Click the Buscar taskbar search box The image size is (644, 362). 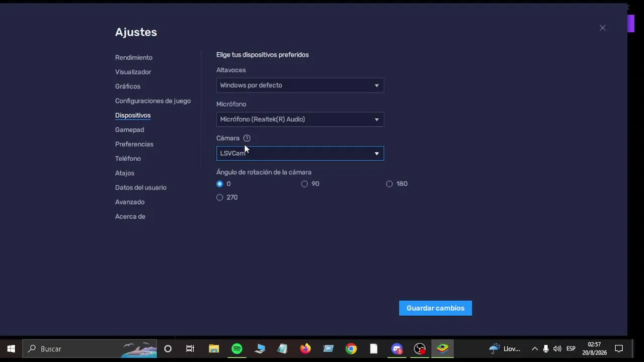coord(90,349)
